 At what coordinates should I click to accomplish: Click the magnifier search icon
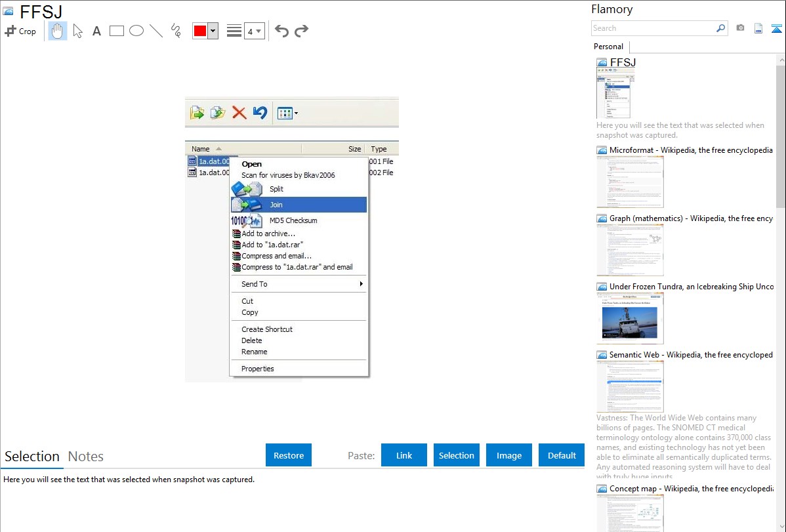coord(721,28)
